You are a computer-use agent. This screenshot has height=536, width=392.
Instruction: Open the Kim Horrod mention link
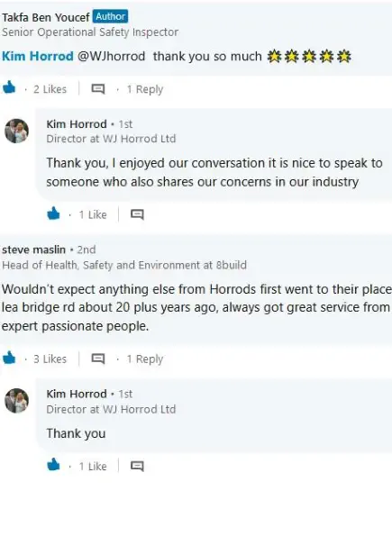coord(38,56)
